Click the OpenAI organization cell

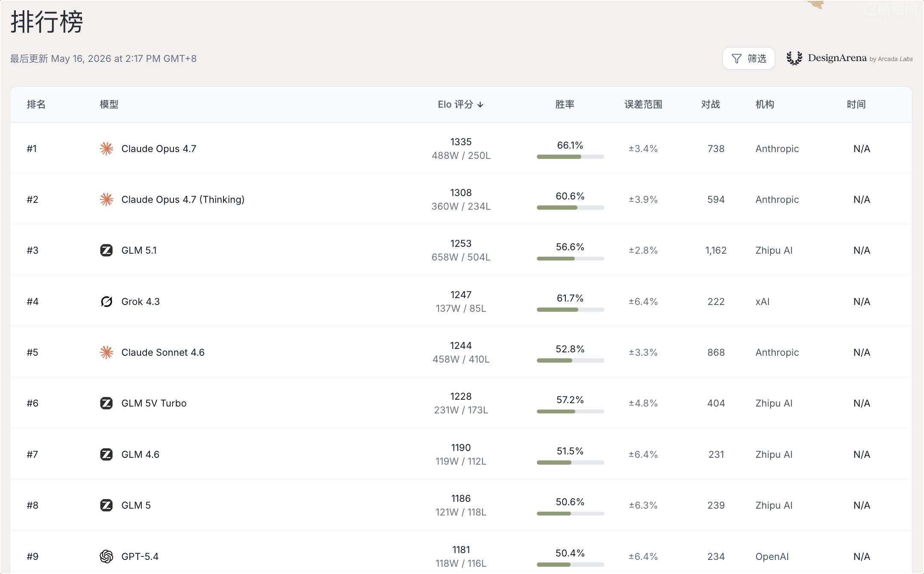(x=772, y=556)
